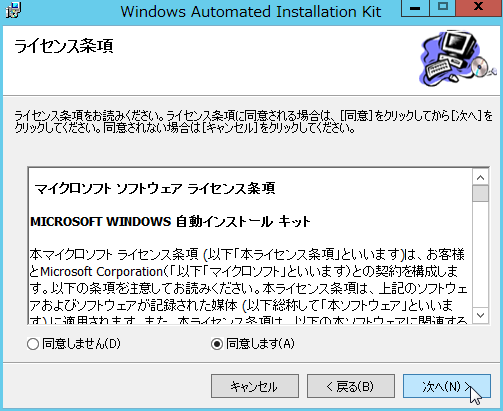
Task: Maximize the installer window
Action: pos(442,9)
